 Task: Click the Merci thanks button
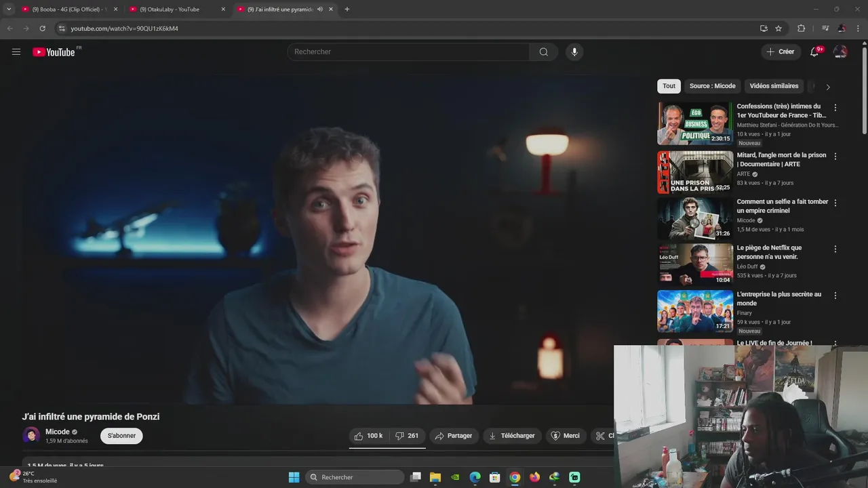[566, 436]
